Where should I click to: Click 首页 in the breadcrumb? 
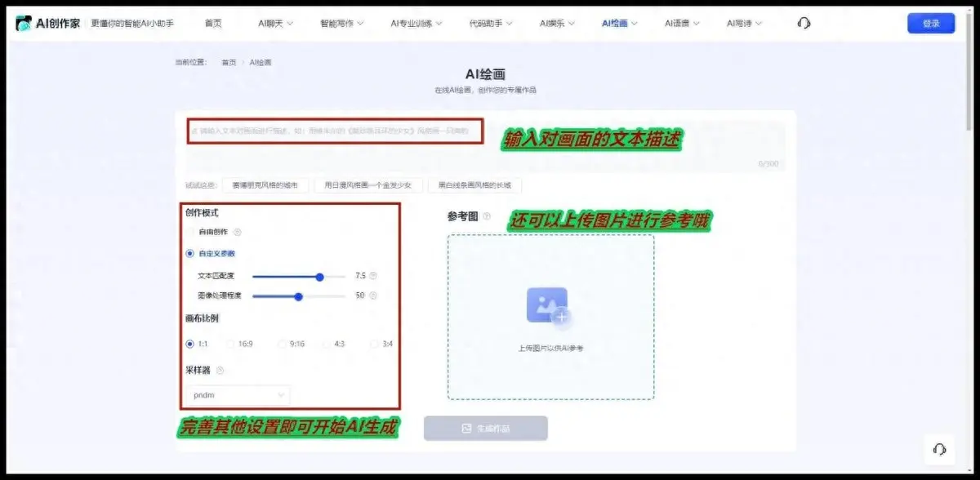tap(229, 62)
